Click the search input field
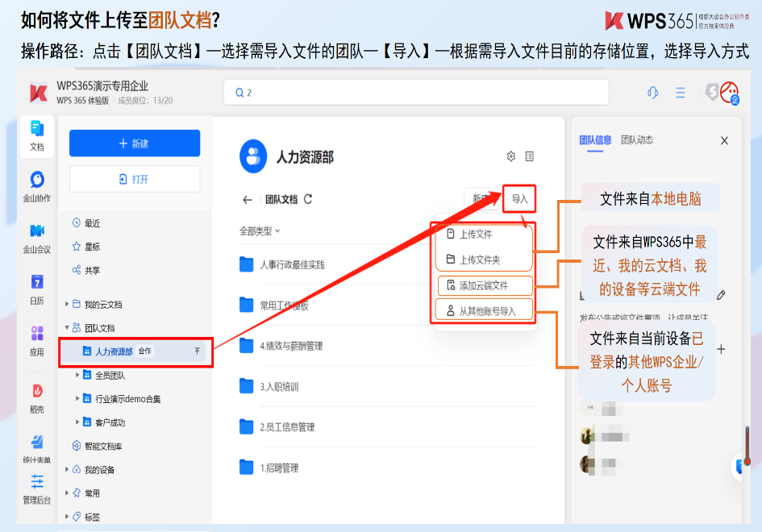 pyautogui.click(x=415, y=93)
